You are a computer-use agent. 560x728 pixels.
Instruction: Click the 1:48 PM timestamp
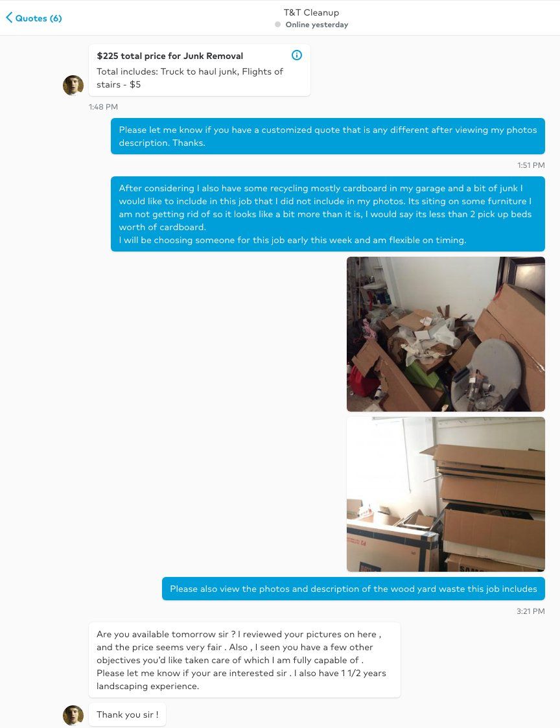(103, 107)
